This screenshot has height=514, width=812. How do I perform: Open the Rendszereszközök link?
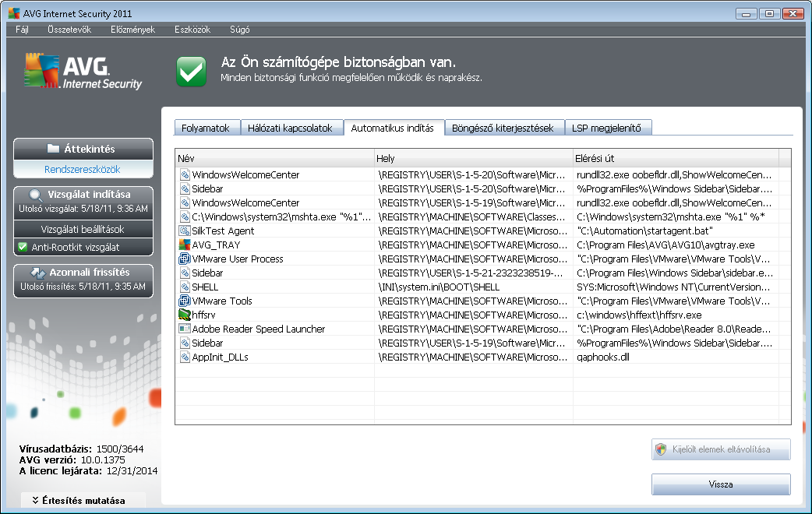point(83,169)
